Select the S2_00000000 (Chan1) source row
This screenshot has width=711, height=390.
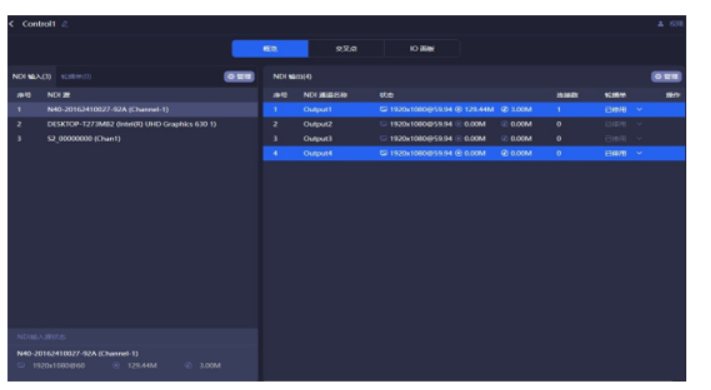pyautogui.click(x=133, y=138)
